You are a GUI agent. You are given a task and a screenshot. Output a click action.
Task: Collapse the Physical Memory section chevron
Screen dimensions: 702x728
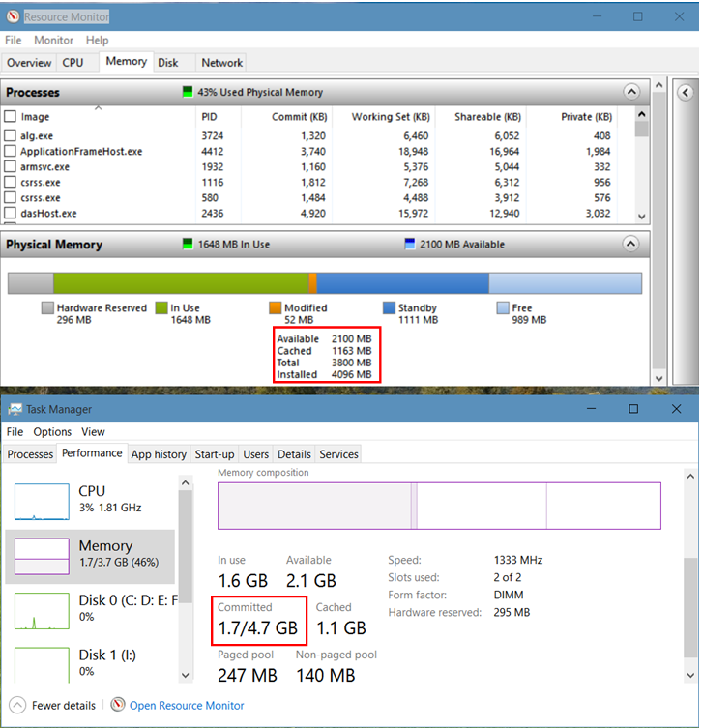631,244
